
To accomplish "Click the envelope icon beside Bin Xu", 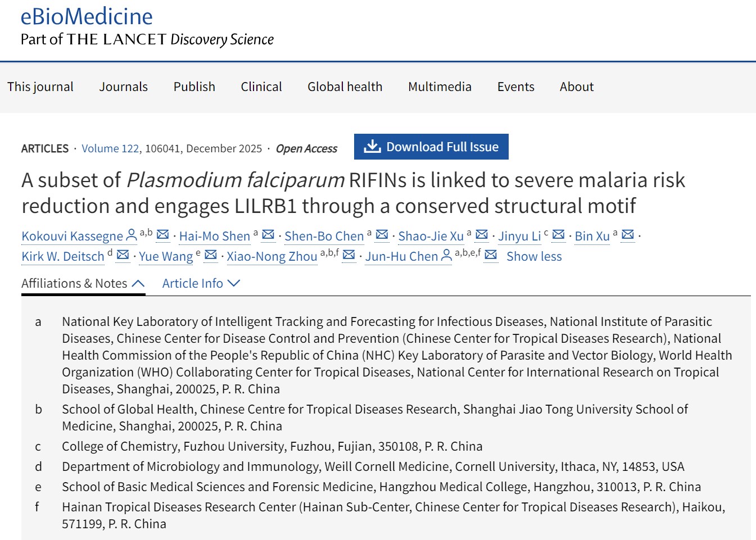I will coord(628,235).
